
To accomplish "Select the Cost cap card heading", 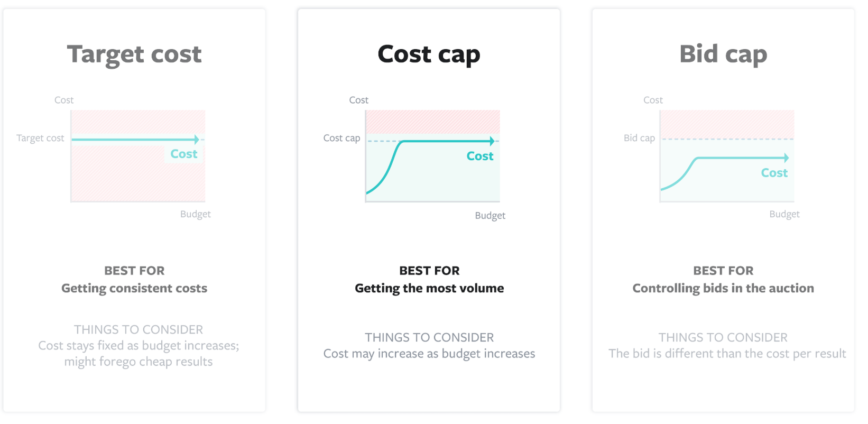I will pos(429,54).
